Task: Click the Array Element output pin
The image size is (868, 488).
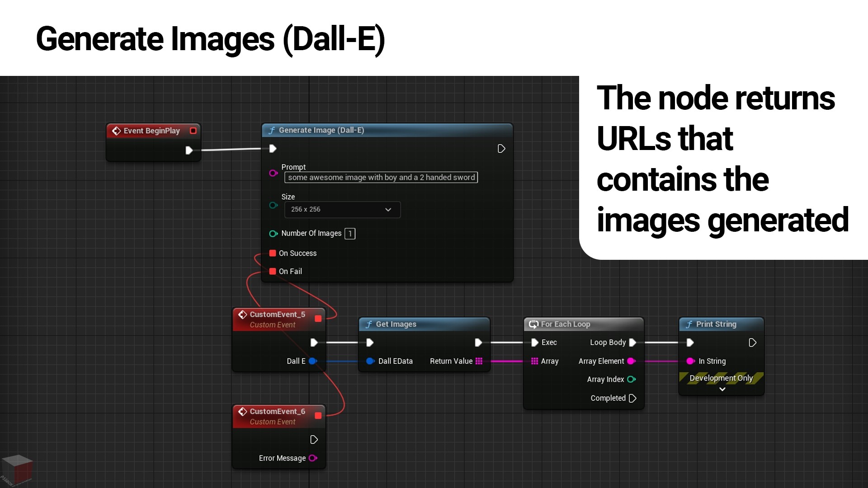Action: pyautogui.click(x=632, y=361)
